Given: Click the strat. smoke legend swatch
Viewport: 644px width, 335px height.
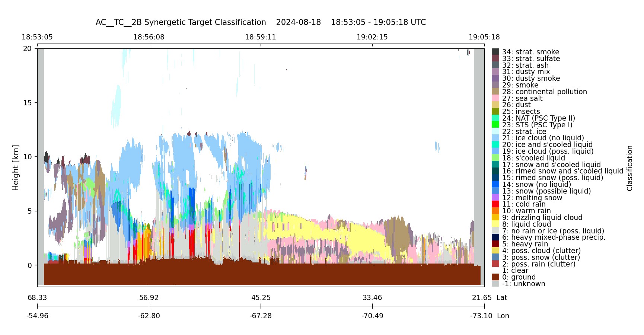Looking at the screenshot, I should coord(495,52).
